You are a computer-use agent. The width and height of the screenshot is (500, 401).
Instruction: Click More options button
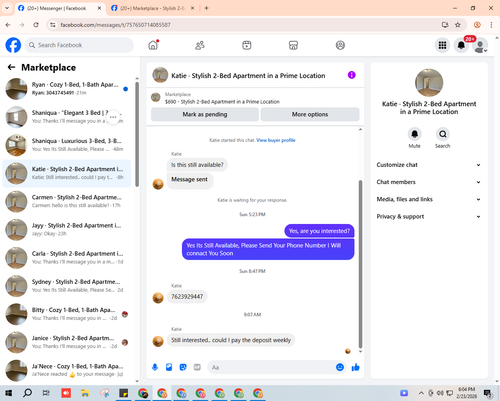[310, 114]
